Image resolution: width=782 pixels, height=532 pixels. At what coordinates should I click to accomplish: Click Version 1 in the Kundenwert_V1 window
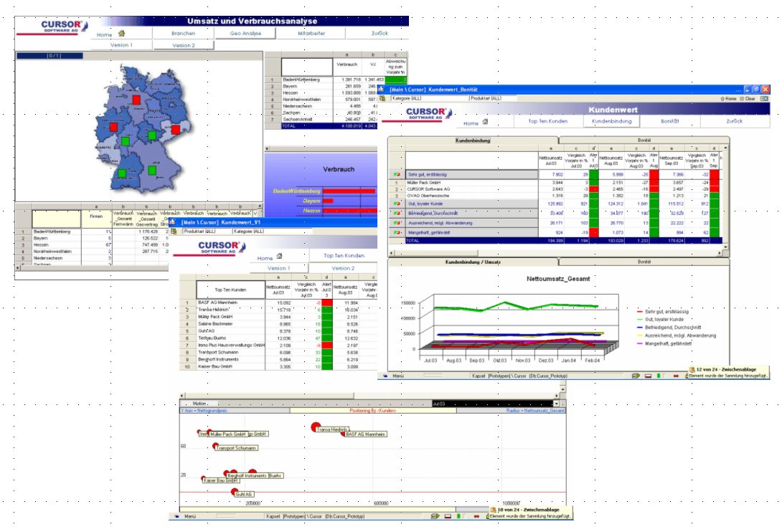pyautogui.click(x=278, y=268)
